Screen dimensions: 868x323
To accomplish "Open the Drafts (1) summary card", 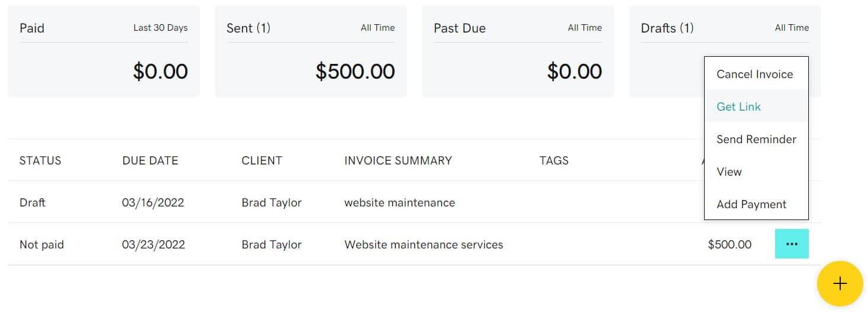I will pyautogui.click(x=666, y=52).
